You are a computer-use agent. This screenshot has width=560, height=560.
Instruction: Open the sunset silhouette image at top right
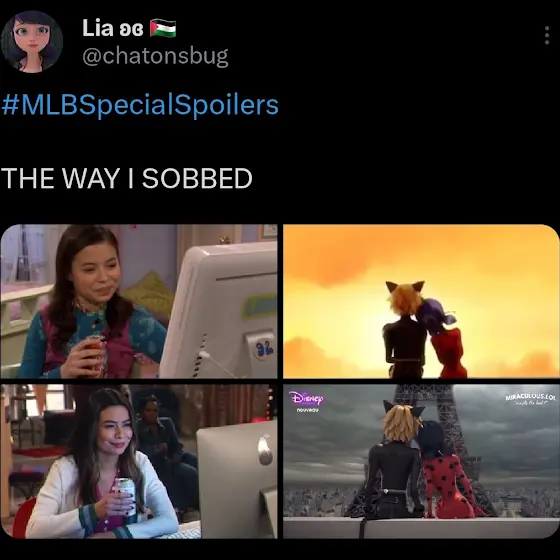tap(421, 301)
